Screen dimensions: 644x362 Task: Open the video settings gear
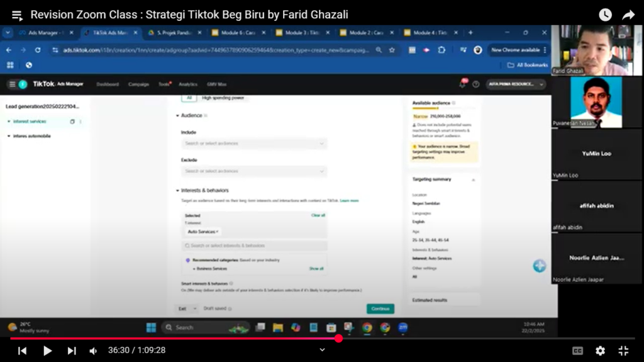point(600,351)
